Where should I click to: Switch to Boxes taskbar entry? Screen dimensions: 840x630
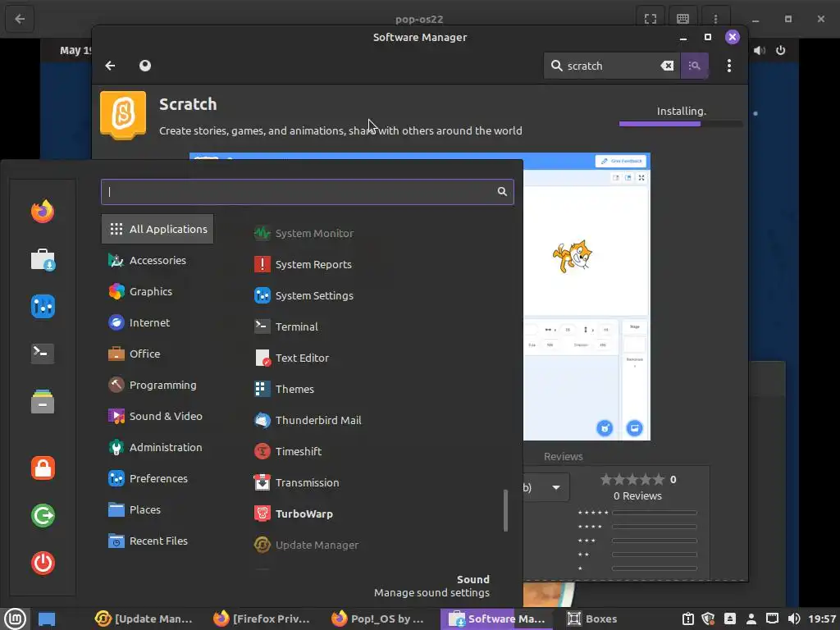click(x=592, y=619)
